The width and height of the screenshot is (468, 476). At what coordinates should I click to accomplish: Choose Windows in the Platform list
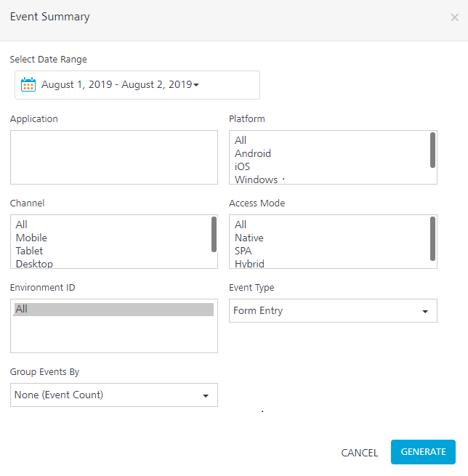coord(256,179)
